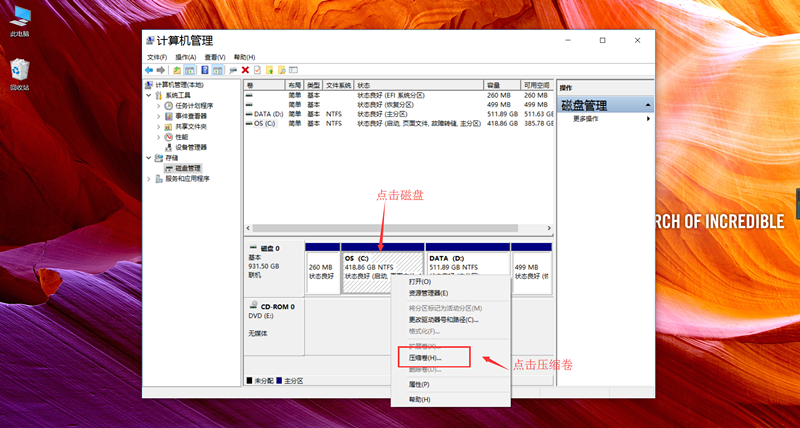Sort by the 可用空间 column header

[x=537, y=85]
